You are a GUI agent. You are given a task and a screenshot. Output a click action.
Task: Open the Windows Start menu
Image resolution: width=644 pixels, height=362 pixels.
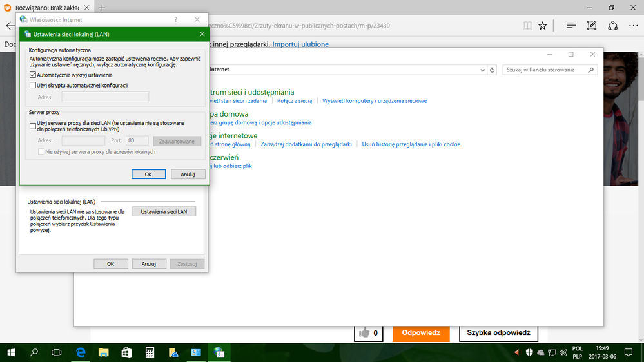tap(12, 352)
